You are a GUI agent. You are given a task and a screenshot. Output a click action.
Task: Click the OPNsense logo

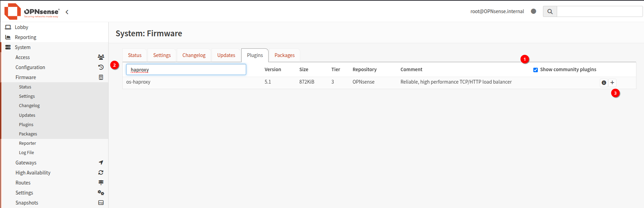[x=32, y=11]
